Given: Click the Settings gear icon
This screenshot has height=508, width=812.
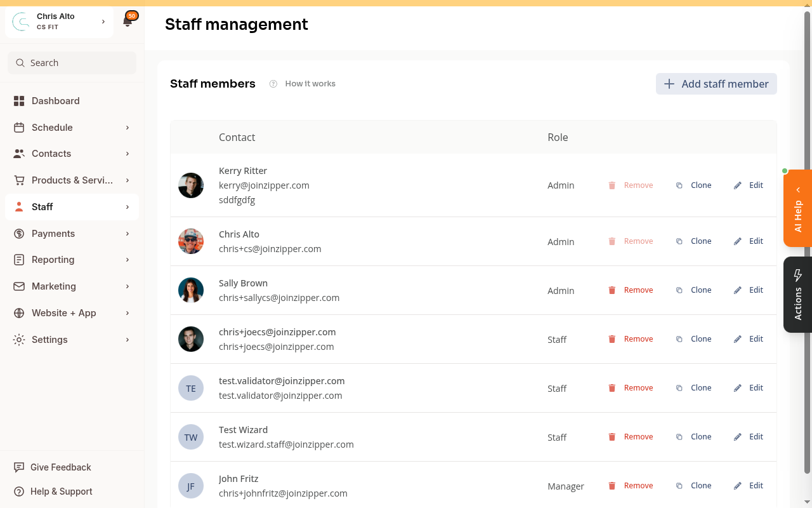Looking at the screenshot, I should [x=19, y=340].
